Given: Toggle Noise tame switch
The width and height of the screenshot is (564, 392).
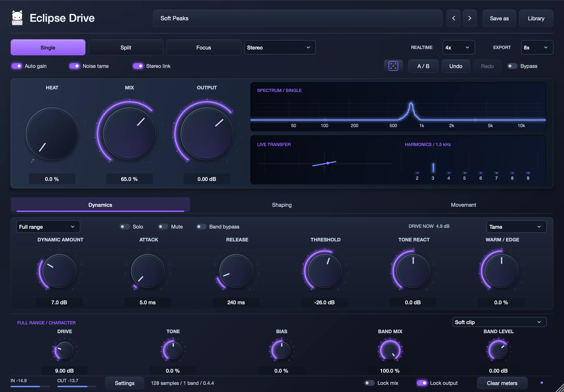Looking at the screenshot, I should tap(74, 66).
